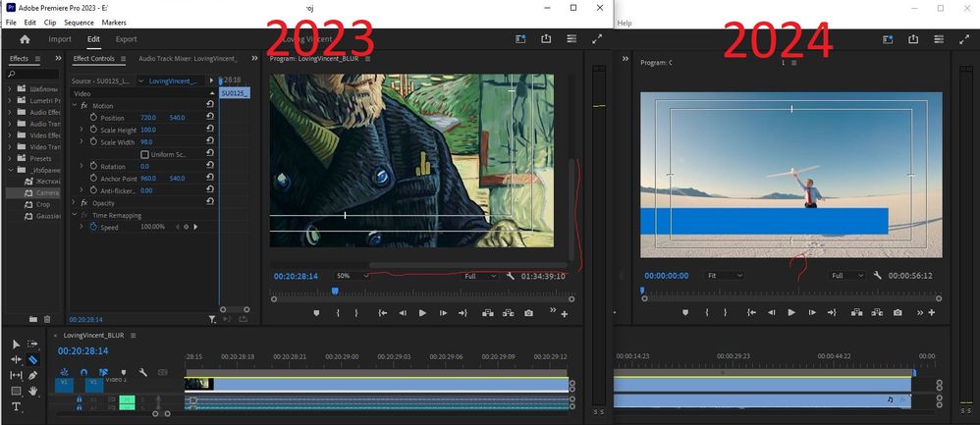The image size is (980, 425).
Task: Open the File menu
Action: point(11,23)
